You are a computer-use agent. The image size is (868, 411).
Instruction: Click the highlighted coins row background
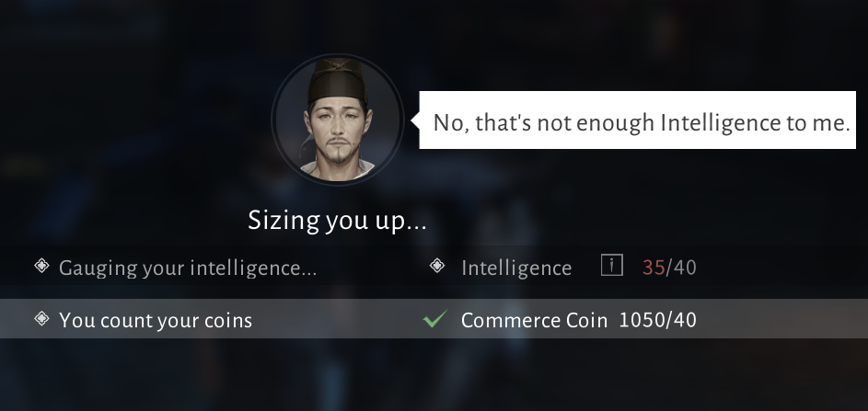pos(434,319)
